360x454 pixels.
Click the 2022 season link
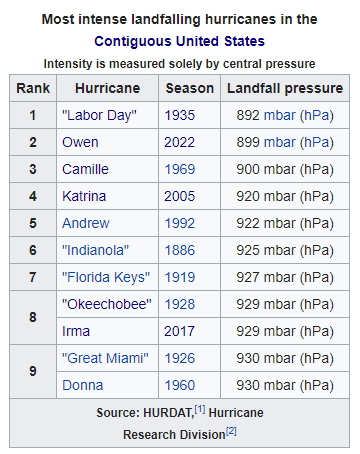coord(179,142)
